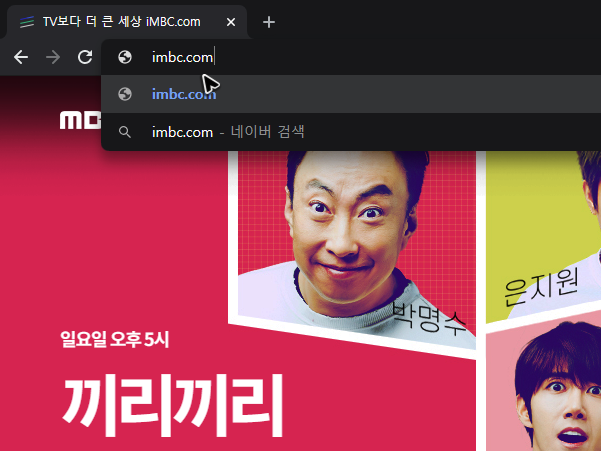Image resolution: width=601 pixels, height=451 pixels.
Task: Choose the imbc.com 네이버 검색 suggestion
Action: [x=351, y=132]
